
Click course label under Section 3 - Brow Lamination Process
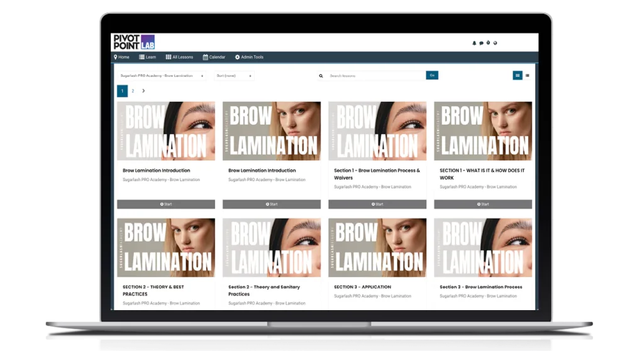pos(478,296)
